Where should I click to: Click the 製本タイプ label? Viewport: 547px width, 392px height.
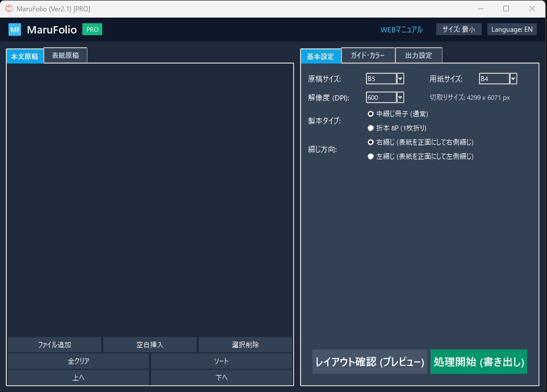point(324,121)
